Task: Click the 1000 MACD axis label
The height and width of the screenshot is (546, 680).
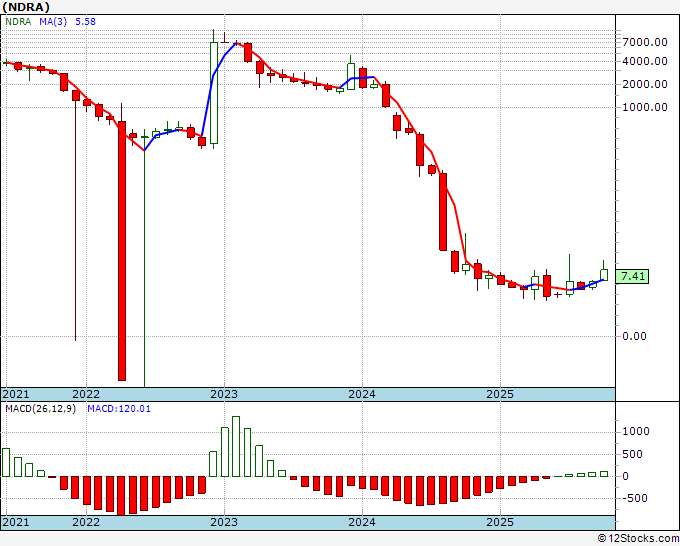Action: 636,431
